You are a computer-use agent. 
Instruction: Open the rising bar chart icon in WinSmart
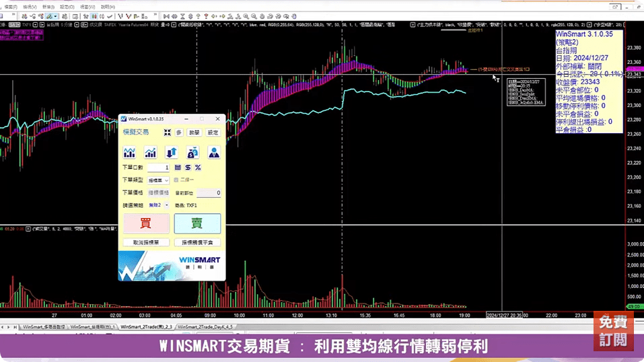tap(150, 153)
